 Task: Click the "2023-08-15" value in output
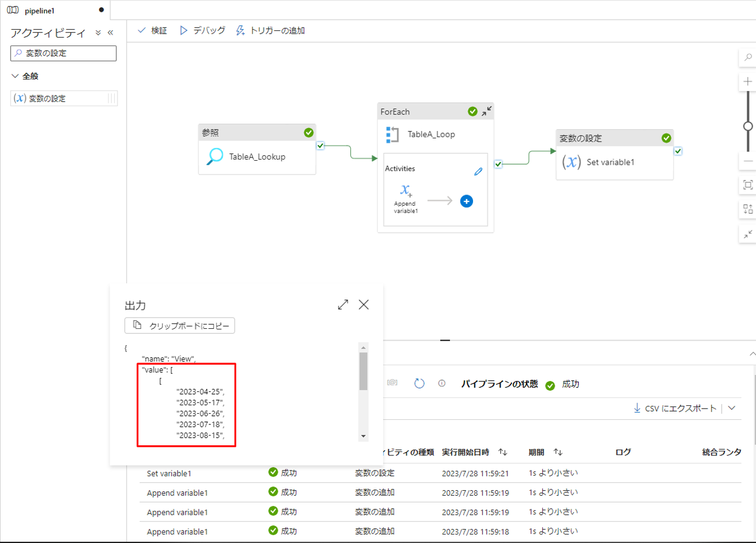click(200, 436)
